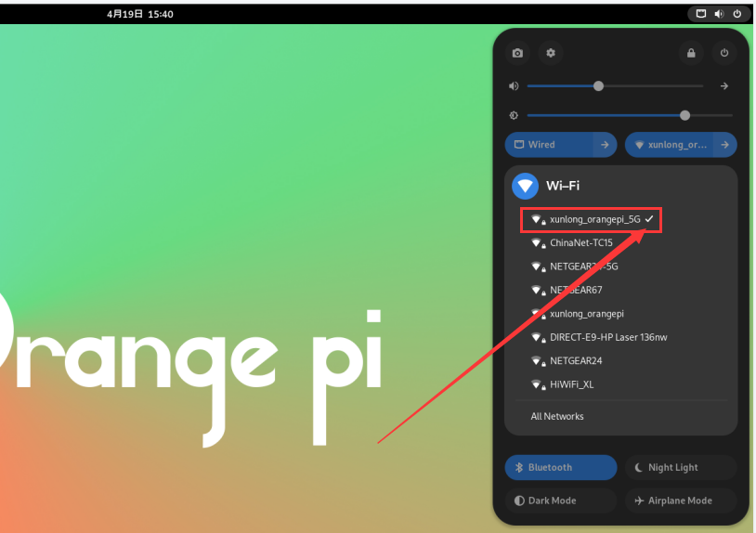Choose xunlong_orangepi network
The image size is (756, 533).
point(622,314)
